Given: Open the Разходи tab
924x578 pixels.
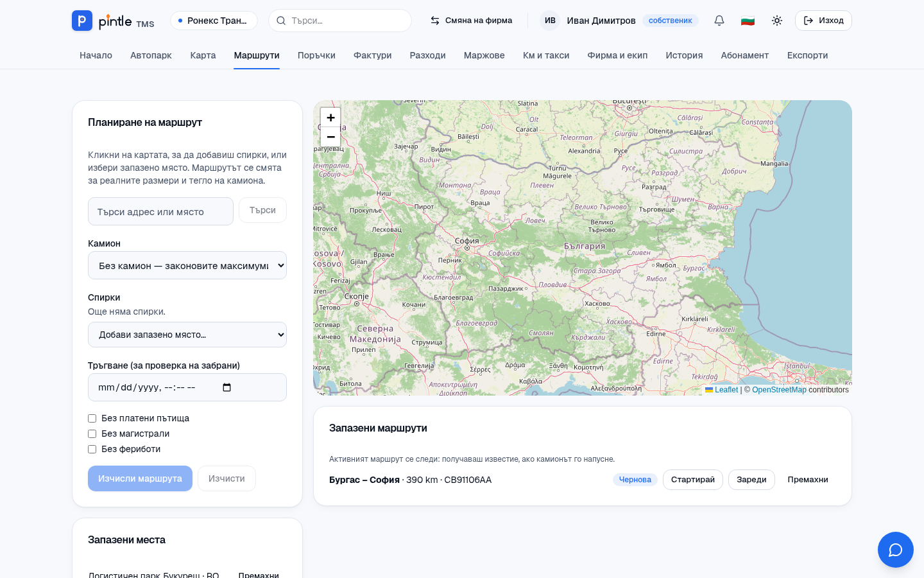Looking at the screenshot, I should [427, 55].
